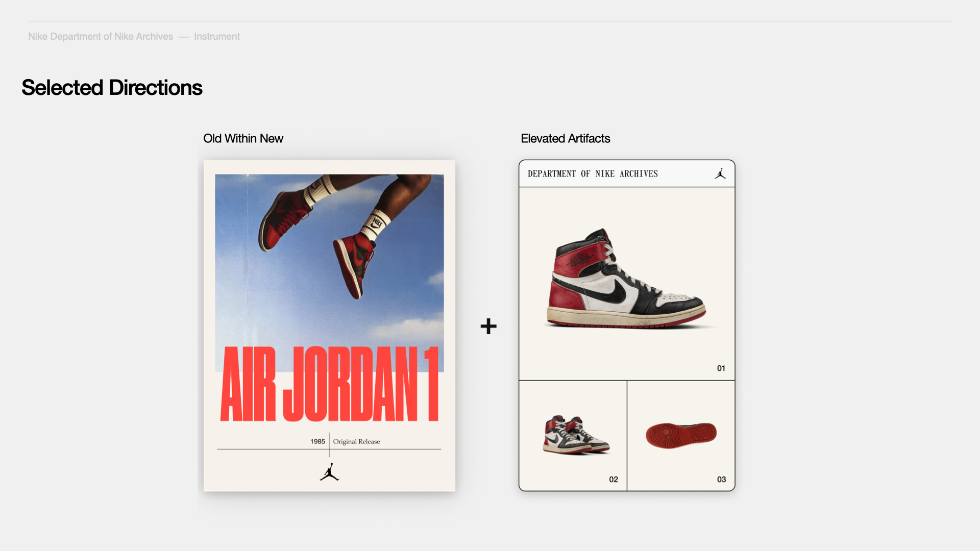Click the Department of Nike Archives header text
Viewport: 980px width, 551px height.
[593, 174]
